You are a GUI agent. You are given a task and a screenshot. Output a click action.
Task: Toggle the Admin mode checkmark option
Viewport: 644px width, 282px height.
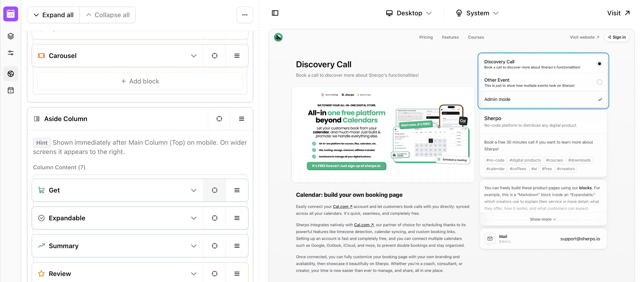600,99
